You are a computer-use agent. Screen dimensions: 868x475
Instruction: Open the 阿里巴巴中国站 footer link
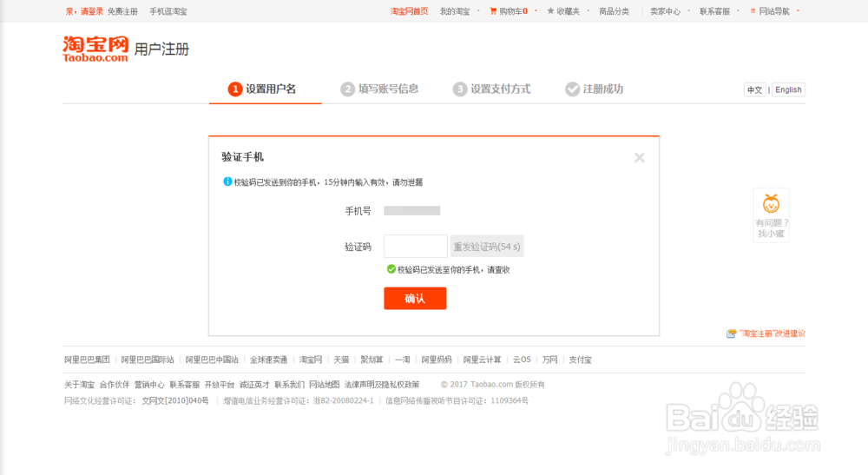pyautogui.click(x=212, y=360)
